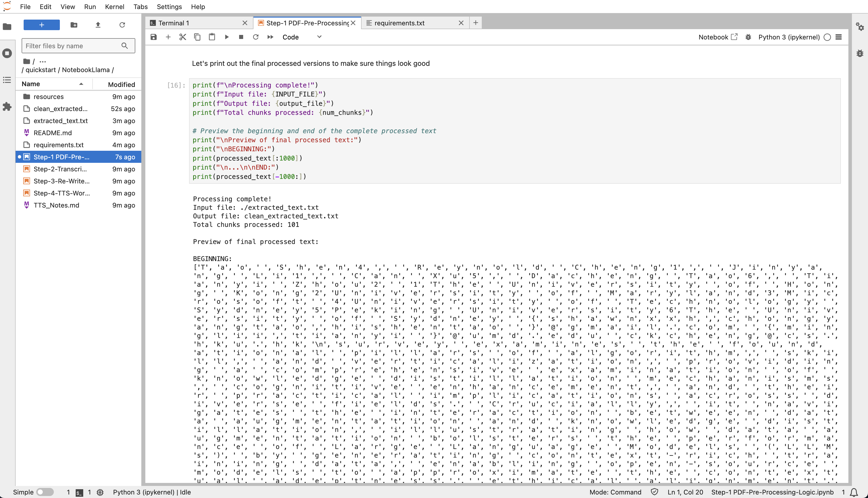
Task: Click the cut cell scissors icon
Action: tap(183, 37)
